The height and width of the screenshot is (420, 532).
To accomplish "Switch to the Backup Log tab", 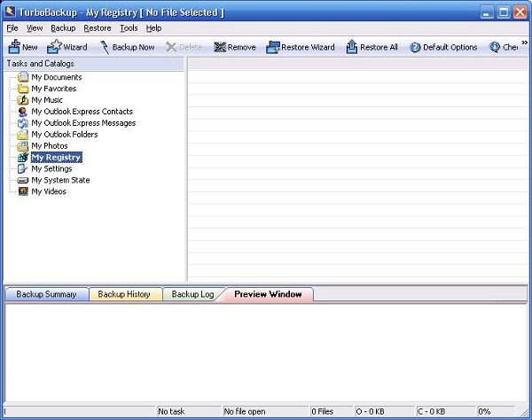I will click(x=192, y=294).
